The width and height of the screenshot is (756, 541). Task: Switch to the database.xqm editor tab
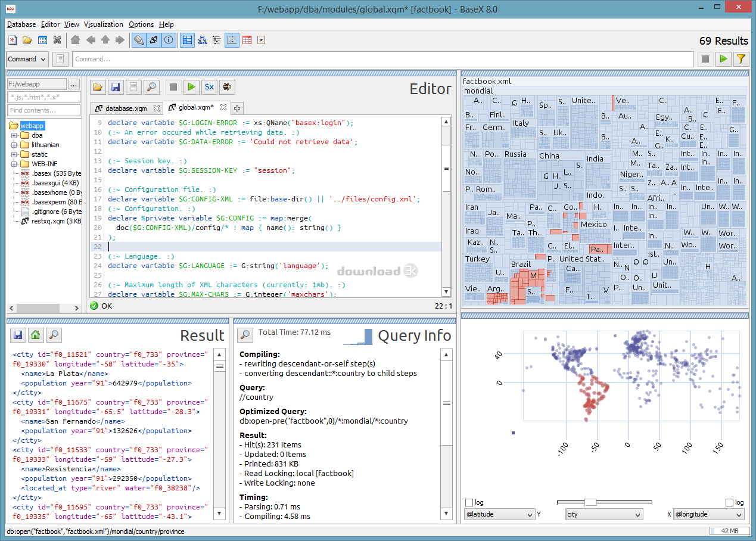(126, 108)
